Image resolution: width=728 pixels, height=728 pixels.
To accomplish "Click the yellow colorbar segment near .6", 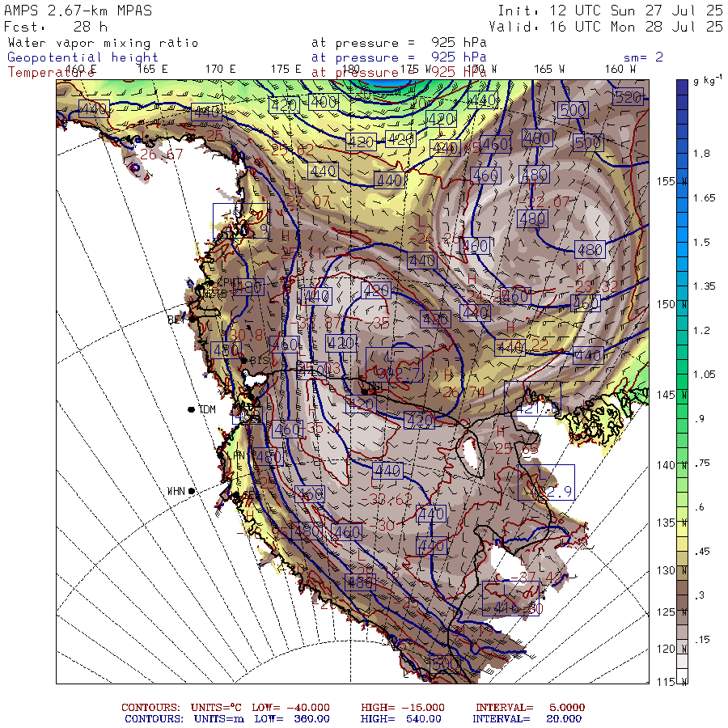I will tap(682, 514).
